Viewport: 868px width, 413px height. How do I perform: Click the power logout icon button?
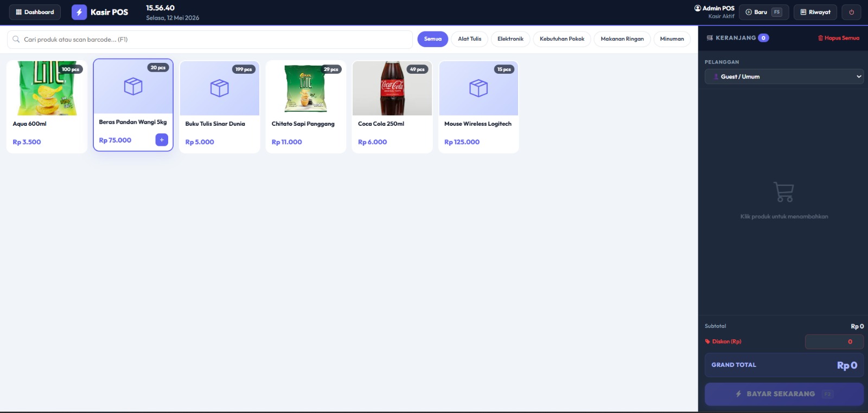click(851, 12)
